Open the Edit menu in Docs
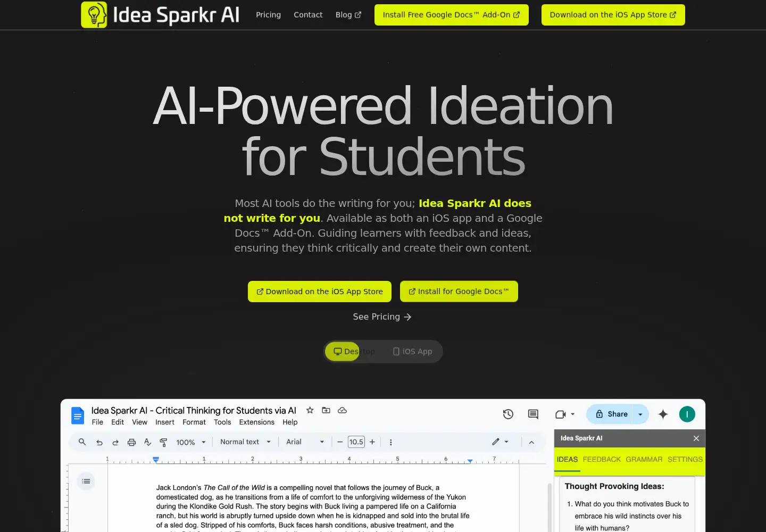The height and width of the screenshot is (532, 766). point(118,422)
